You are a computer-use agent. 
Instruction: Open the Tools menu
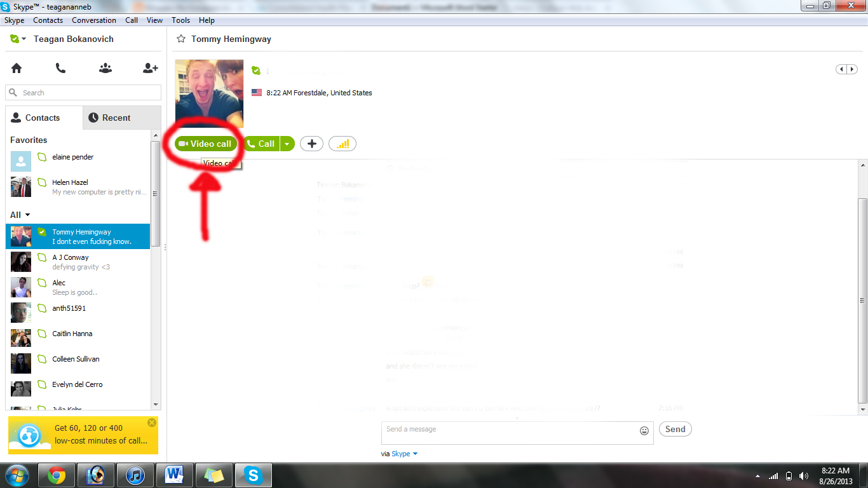(x=181, y=20)
